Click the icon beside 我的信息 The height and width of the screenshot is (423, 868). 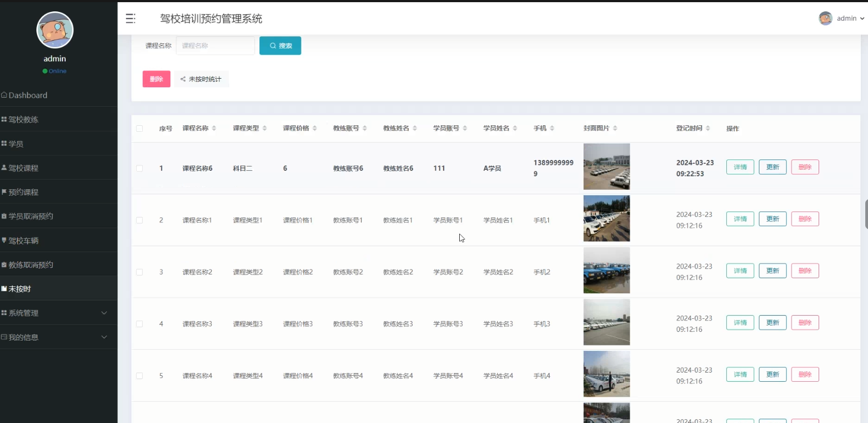[4, 337]
